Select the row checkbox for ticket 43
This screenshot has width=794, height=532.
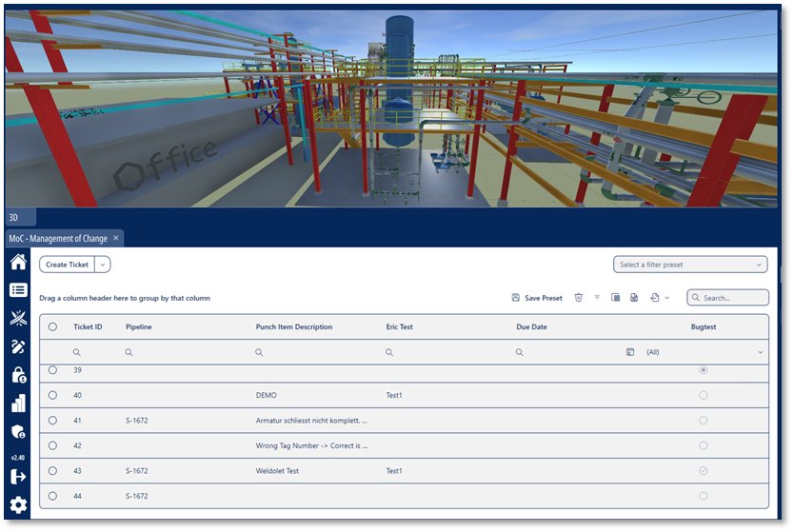(52, 471)
